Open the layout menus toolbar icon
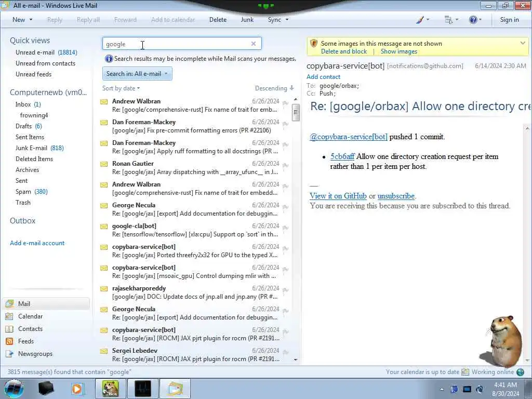Image resolution: width=532 pixels, height=399 pixels. [448, 20]
